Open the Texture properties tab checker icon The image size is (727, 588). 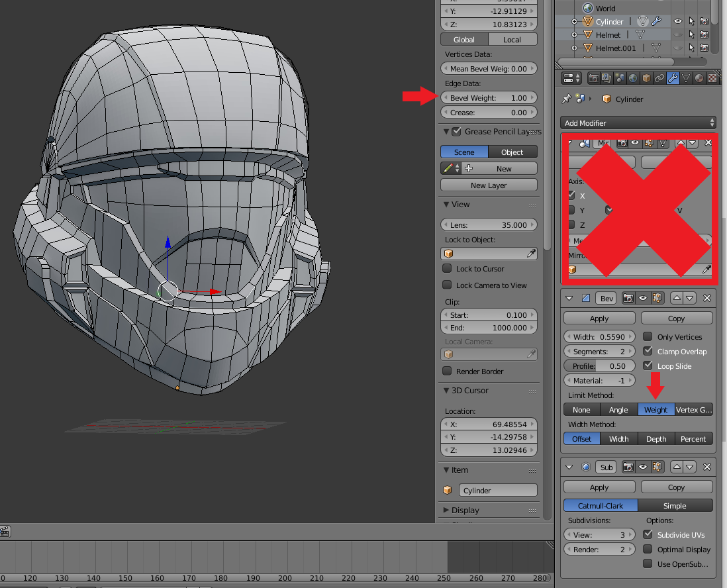(712, 78)
